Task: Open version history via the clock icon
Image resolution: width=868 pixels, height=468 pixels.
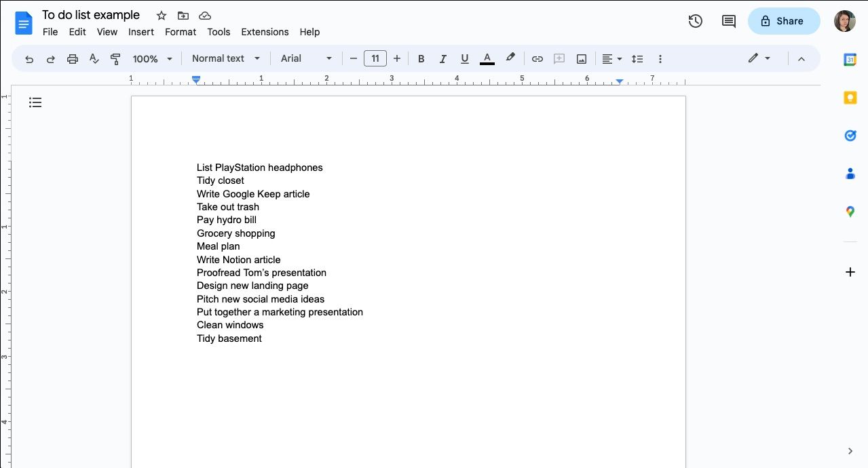Action: coord(695,21)
